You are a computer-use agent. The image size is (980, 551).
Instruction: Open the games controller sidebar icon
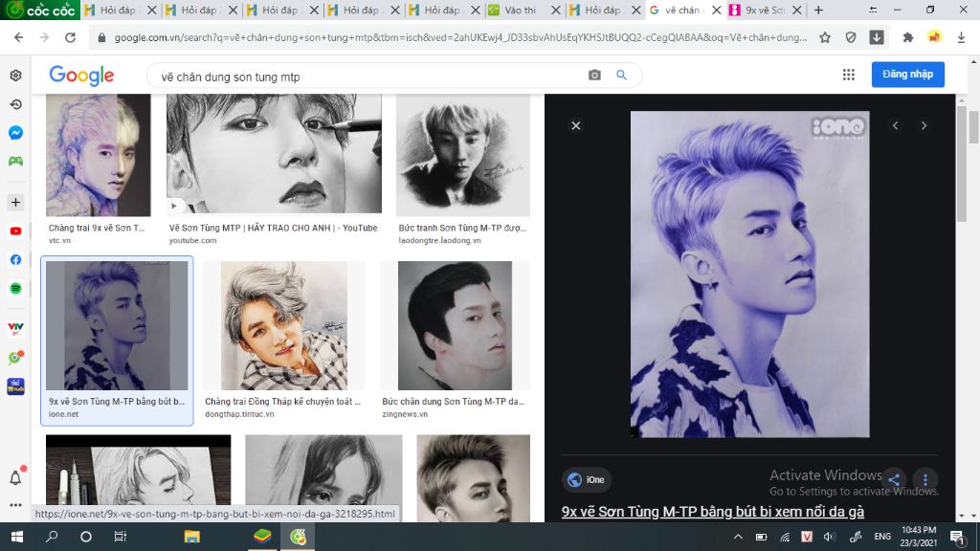15,161
